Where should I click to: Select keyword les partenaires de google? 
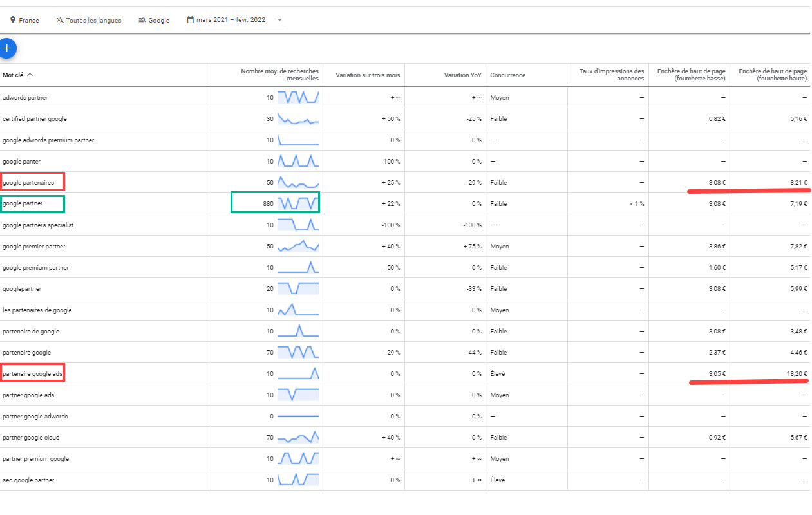click(37, 310)
